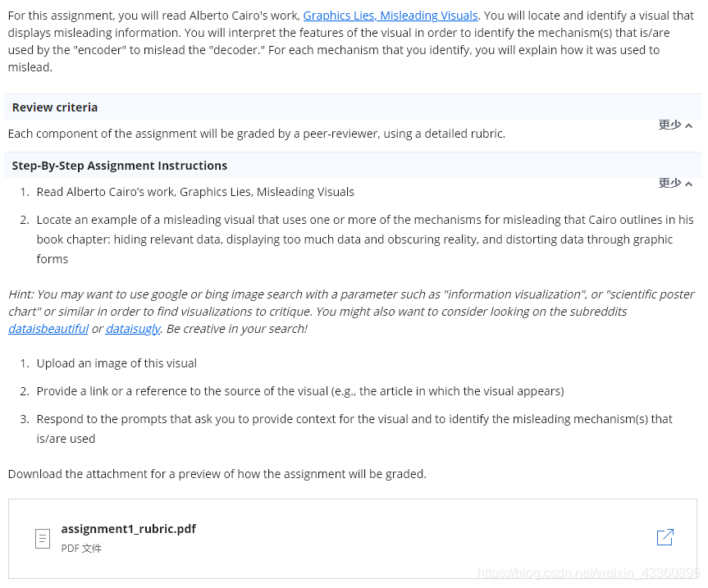Image resolution: width=708 pixels, height=588 pixels.
Task: Click the assignment1_rubric.pdf attachment row
Action: pos(128,529)
